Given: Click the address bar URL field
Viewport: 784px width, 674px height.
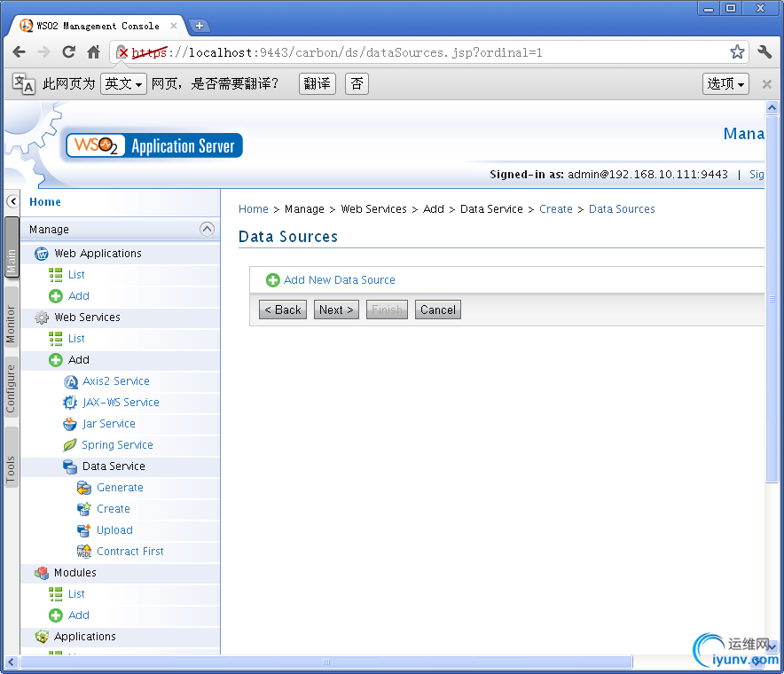Looking at the screenshot, I should point(428,52).
